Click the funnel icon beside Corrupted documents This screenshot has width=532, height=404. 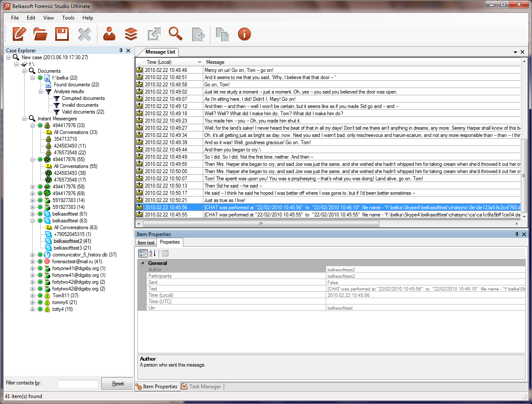coord(57,98)
